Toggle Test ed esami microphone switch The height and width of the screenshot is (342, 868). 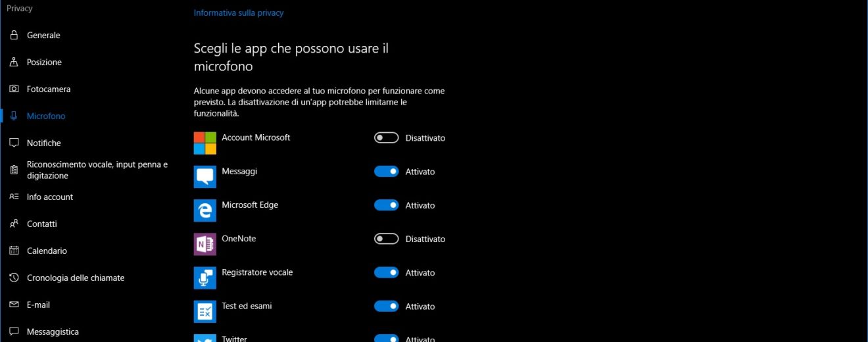[x=386, y=306]
